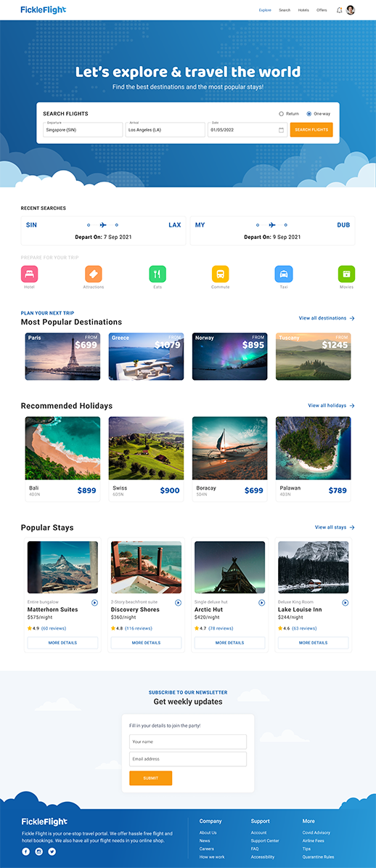The height and width of the screenshot is (868, 376).
Task: Play the Arctic Hut preview icon
Action: pos(261,602)
